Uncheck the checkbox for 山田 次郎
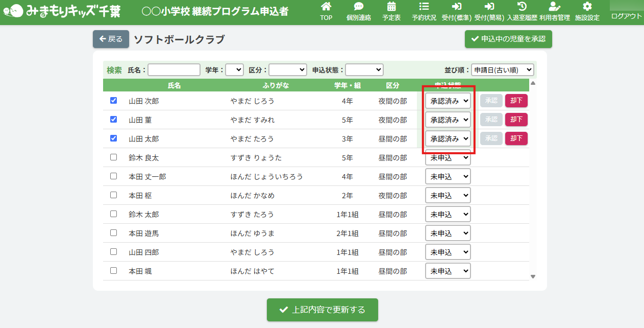Screen dimensions: 644x328 coord(114,101)
